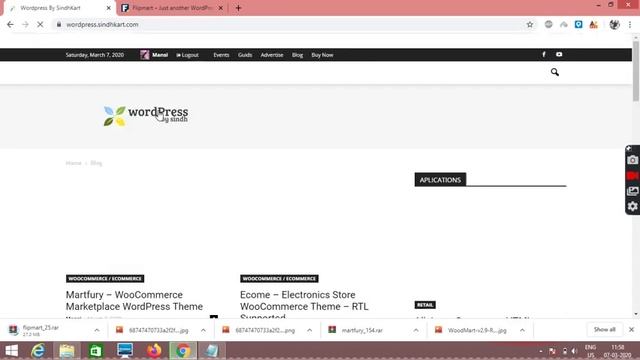Click the profile avatar in Chrome toolbar
This screenshot has width=640, height=360.
614,24
